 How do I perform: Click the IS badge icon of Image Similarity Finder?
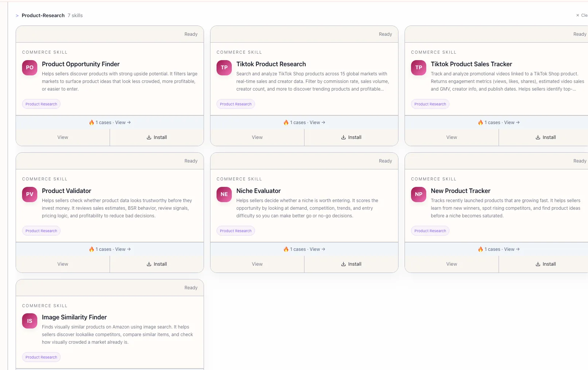point(30,321)
